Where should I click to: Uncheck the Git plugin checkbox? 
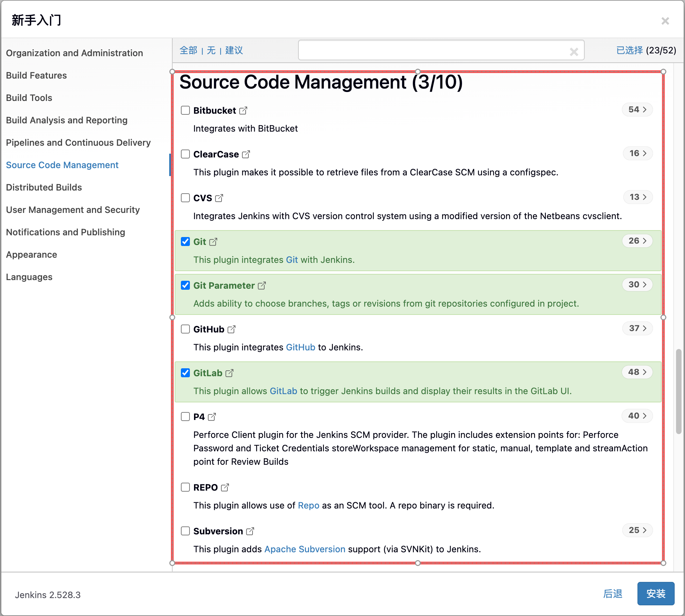(x=185, y=242)
